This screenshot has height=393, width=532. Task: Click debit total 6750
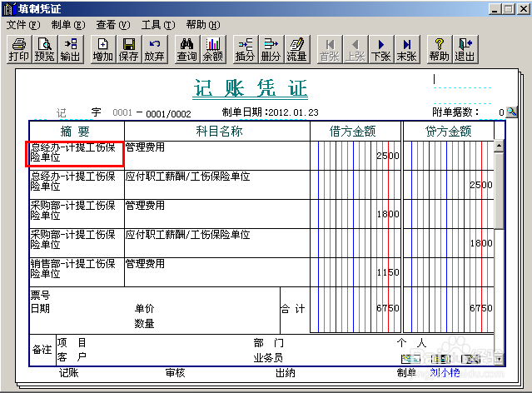tap(355, 310)
